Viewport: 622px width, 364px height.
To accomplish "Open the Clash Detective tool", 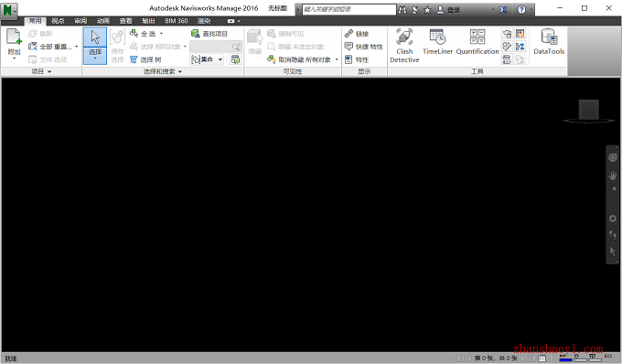I will (x=404, y=46).
